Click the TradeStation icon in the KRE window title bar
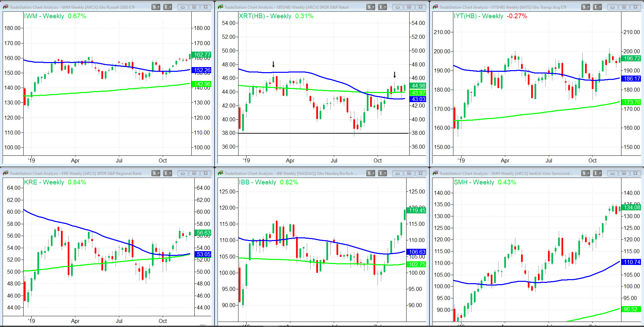Viewport: 644px width, 327px height. tap(6, 173)
